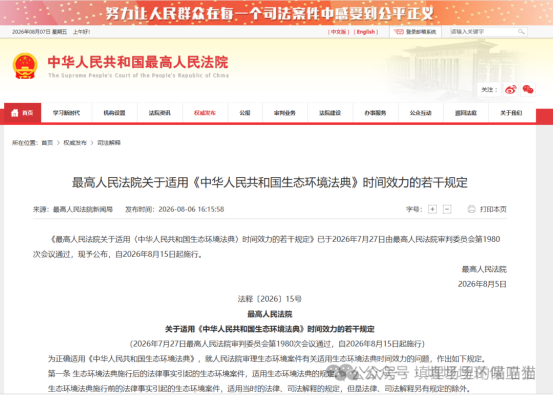553x396 pixels.
Task: Open 巡回法庭 menu
Action: tap(466, 113)
